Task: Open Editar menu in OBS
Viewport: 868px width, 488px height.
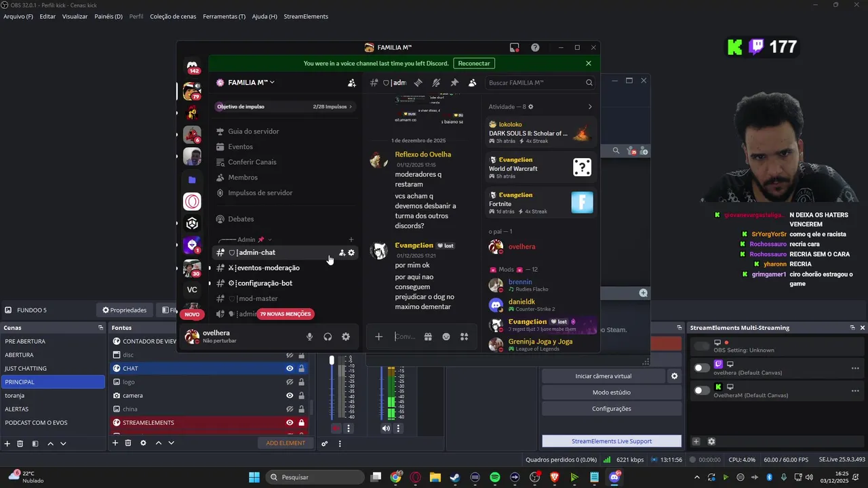Action: pos(47,16)
